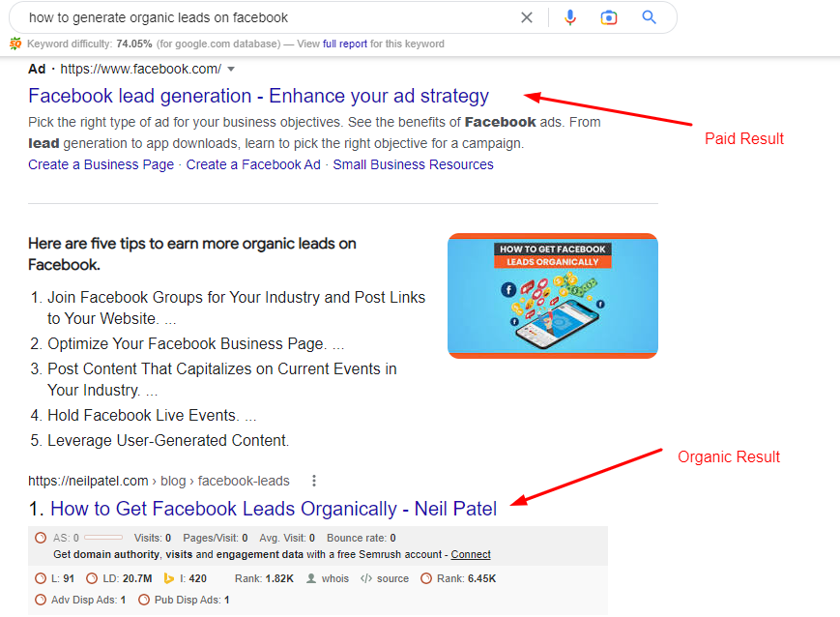The height and width of the screenshot is (617, 840).
Task: Click the Semrush icon beside Keyword difficulty
Action: point(15,44)
